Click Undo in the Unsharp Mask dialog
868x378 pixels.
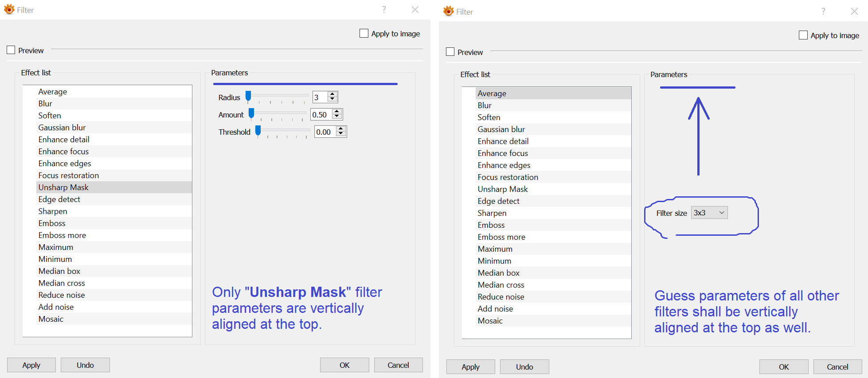click(x=85, y=365)
